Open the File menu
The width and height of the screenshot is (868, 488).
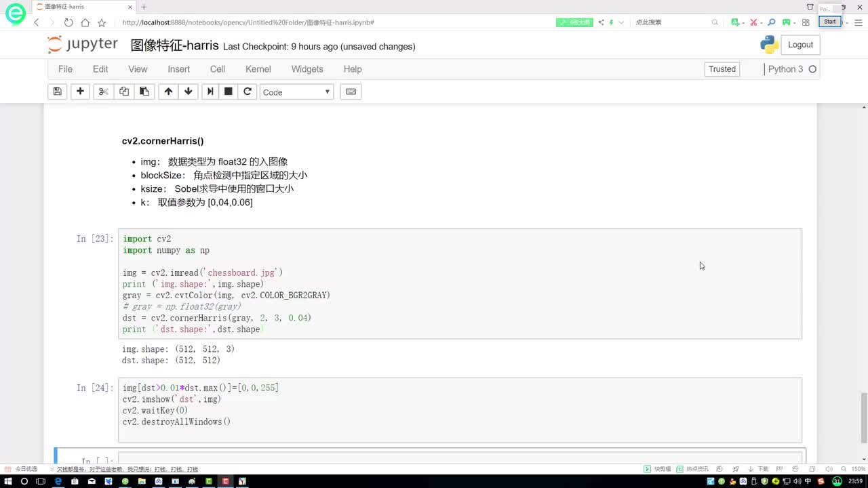(65, 69)
